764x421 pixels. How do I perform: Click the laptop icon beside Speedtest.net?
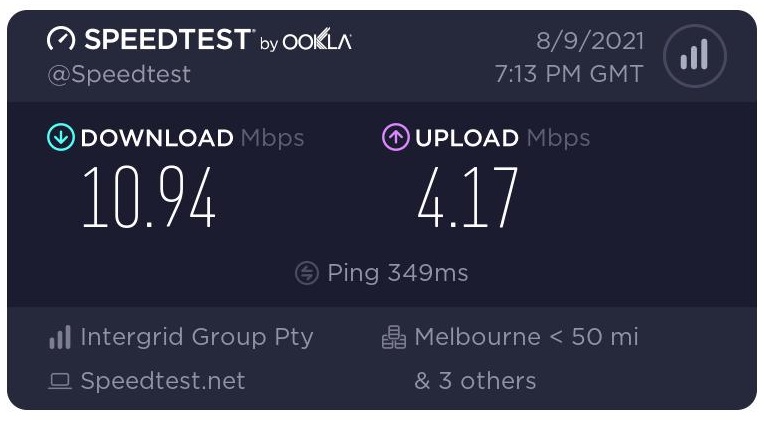tap(60, 381)
